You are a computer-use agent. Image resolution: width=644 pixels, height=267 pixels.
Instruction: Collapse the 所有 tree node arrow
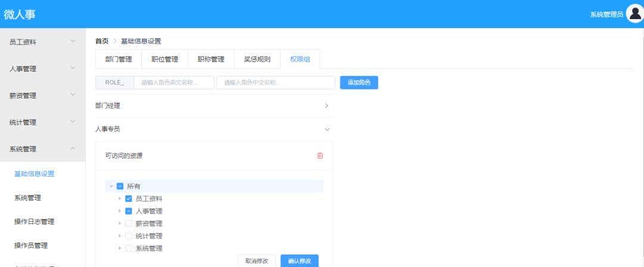(x=111, y=186)
